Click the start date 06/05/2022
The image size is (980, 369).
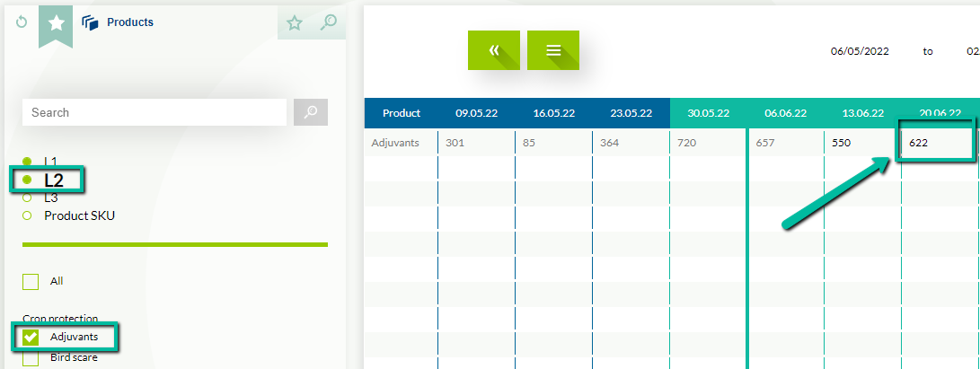[860, 51]
